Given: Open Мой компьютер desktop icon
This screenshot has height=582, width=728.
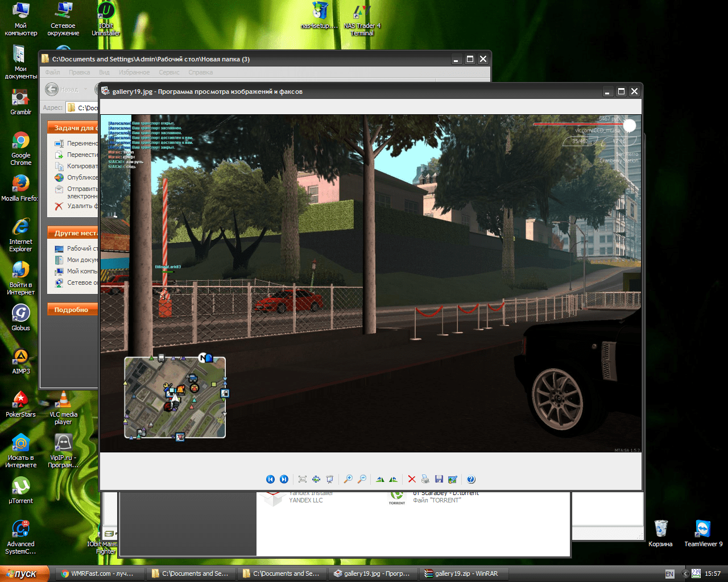Looking at the screenshot, I should [21, 19].
